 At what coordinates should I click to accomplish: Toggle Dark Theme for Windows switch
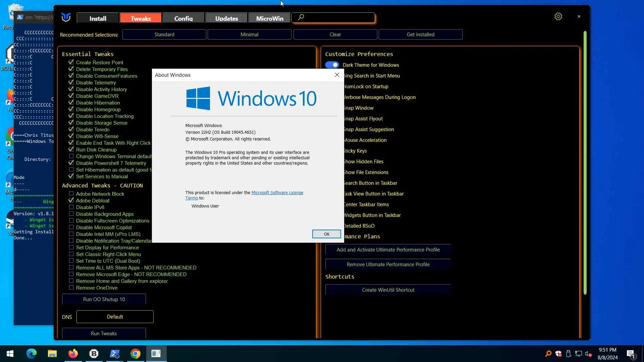pyautogui.click(x=332, y=65)
